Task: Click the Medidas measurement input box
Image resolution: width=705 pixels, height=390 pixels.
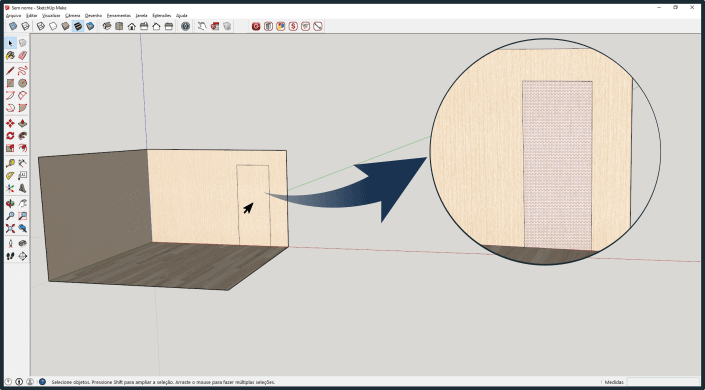Action: [x=663, y=382]
